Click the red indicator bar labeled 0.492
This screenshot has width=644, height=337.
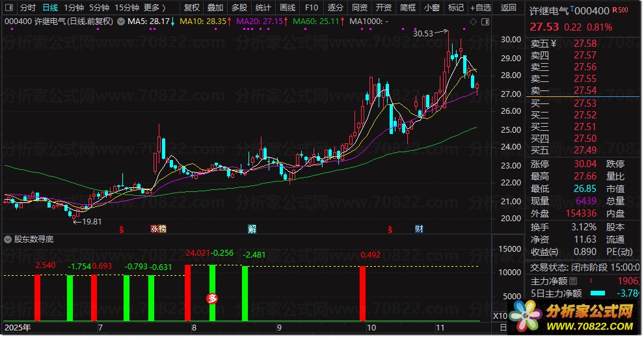[362, 293]
